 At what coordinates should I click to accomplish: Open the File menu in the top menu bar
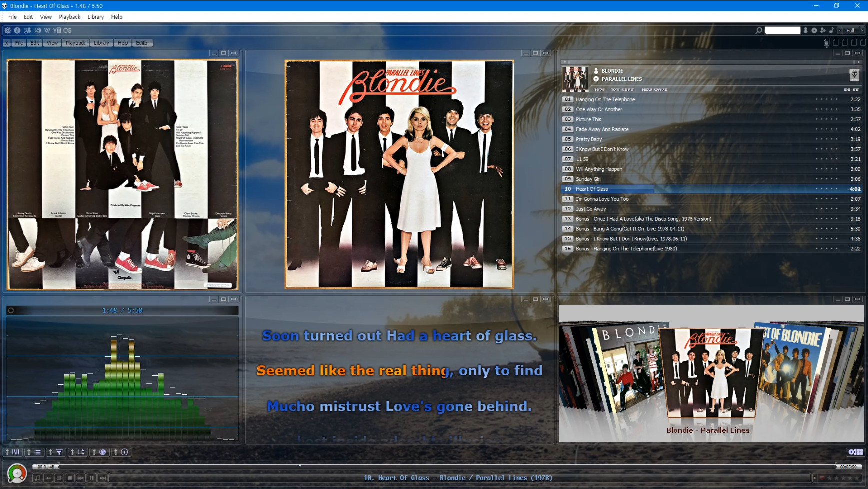(x=12, y=17)
